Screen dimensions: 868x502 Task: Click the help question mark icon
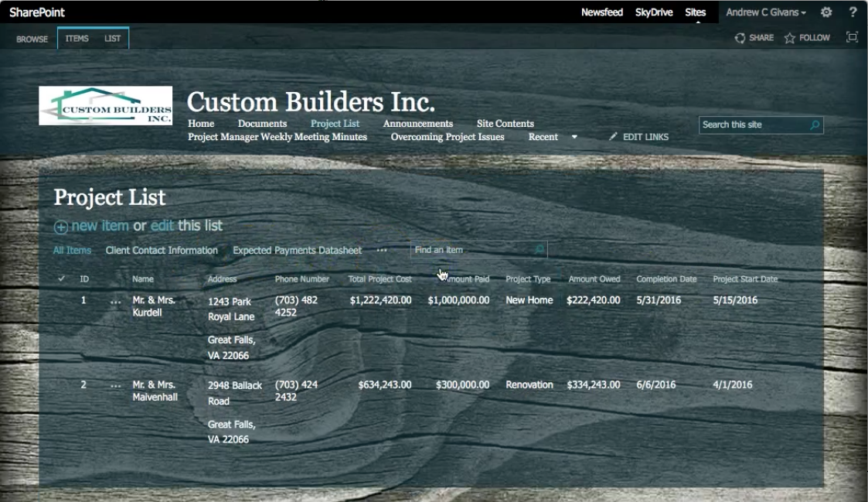coord(853,12)
